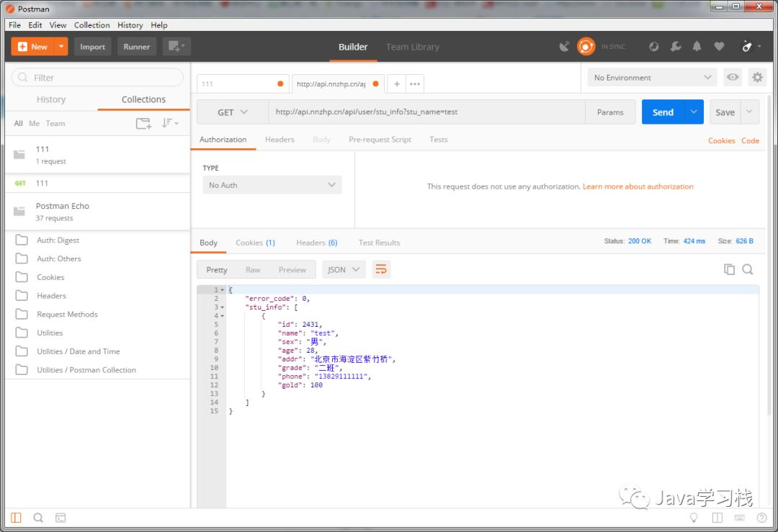Screen dimensions: 778x532
Task: Select the Raw view mode
Action: pyautogui.click(x=253, y=270)
